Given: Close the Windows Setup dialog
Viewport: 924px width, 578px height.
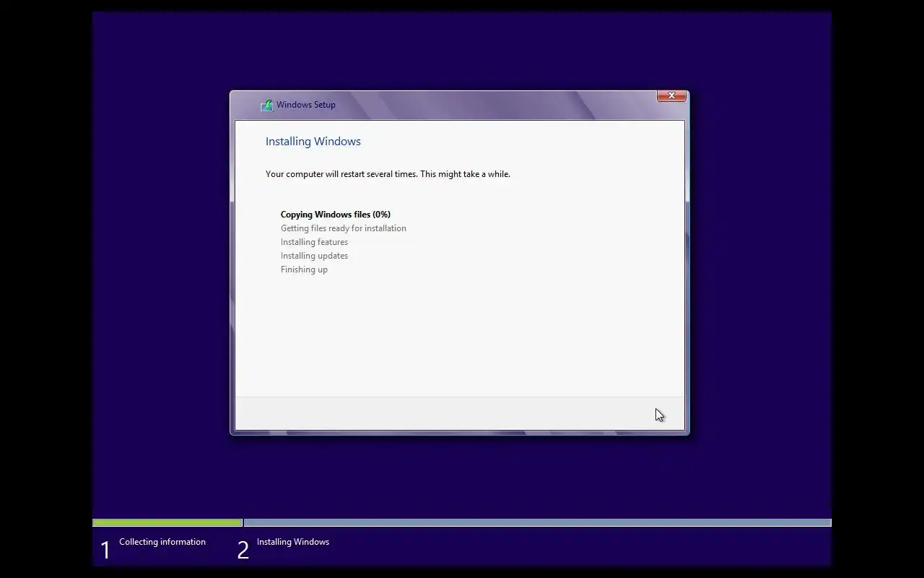Looking at the screenshot, I should pyautogui.click(x=671, y=95).
